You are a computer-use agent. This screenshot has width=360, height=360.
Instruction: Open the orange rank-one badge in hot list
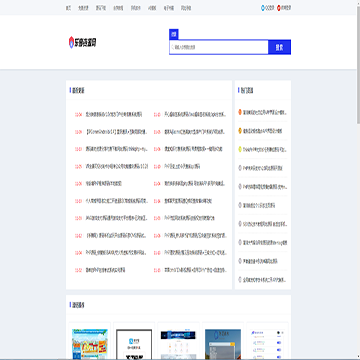pos(240,112)
